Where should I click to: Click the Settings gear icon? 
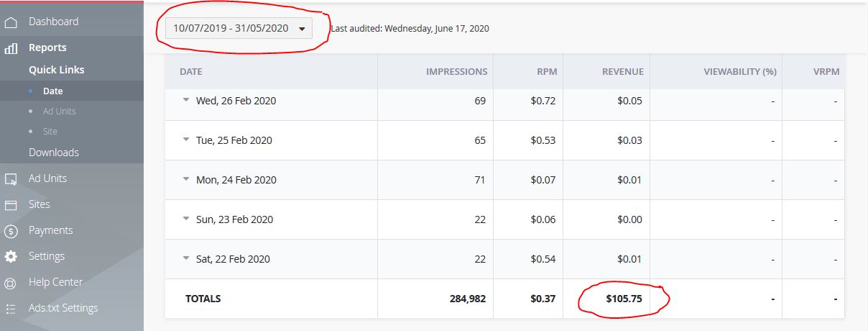[x=11, y=257]
